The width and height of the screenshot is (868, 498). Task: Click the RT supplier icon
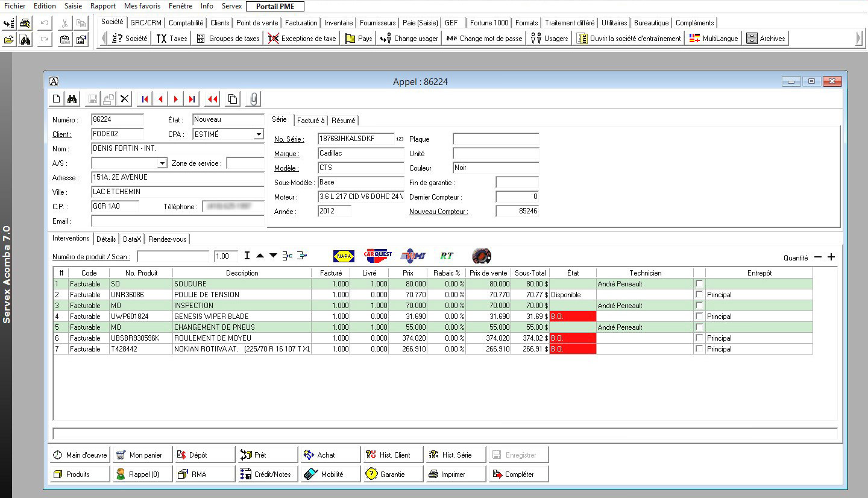[447, 256]
